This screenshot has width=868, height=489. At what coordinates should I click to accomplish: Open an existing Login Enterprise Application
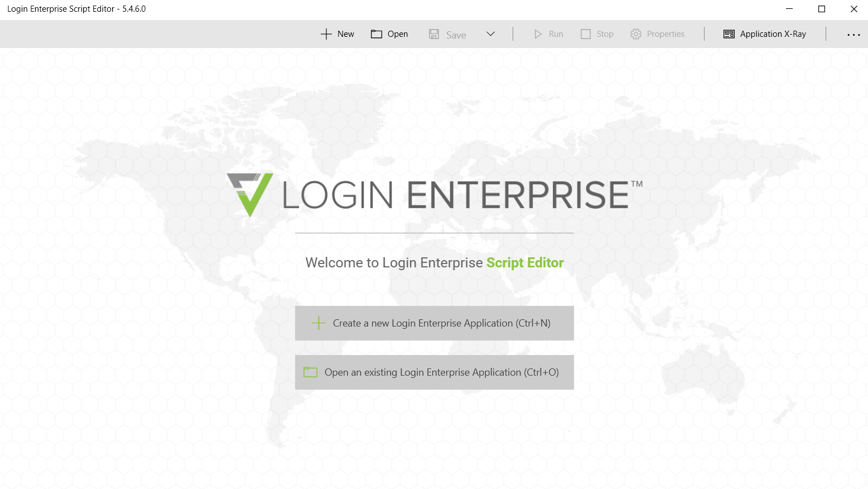tap(435, 372)
